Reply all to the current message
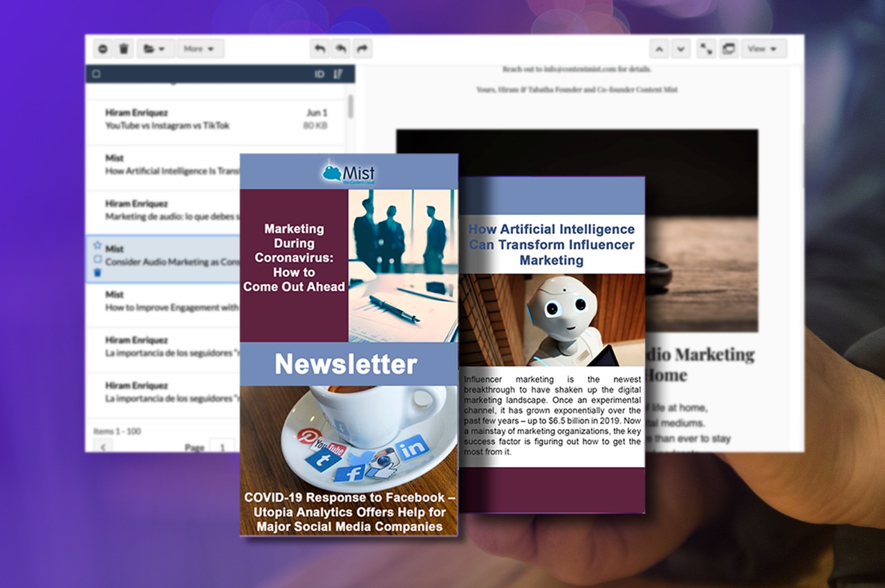 click(x=339, y=48)
